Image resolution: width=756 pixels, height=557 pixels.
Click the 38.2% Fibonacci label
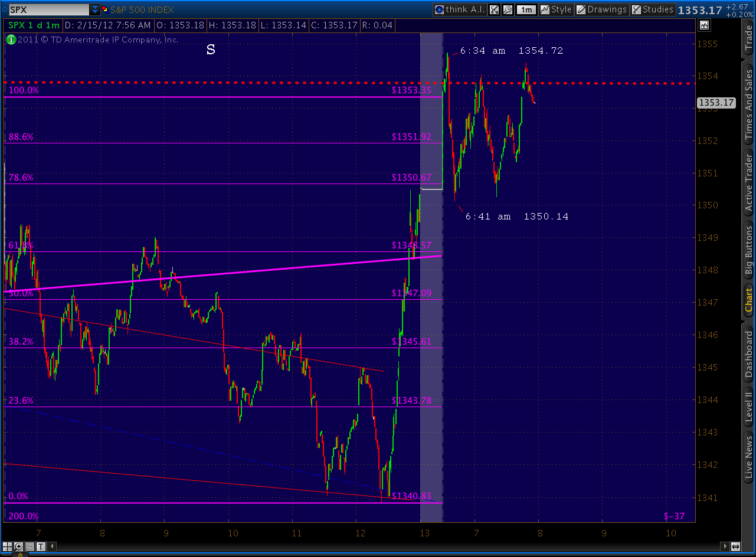coord(21,342)
